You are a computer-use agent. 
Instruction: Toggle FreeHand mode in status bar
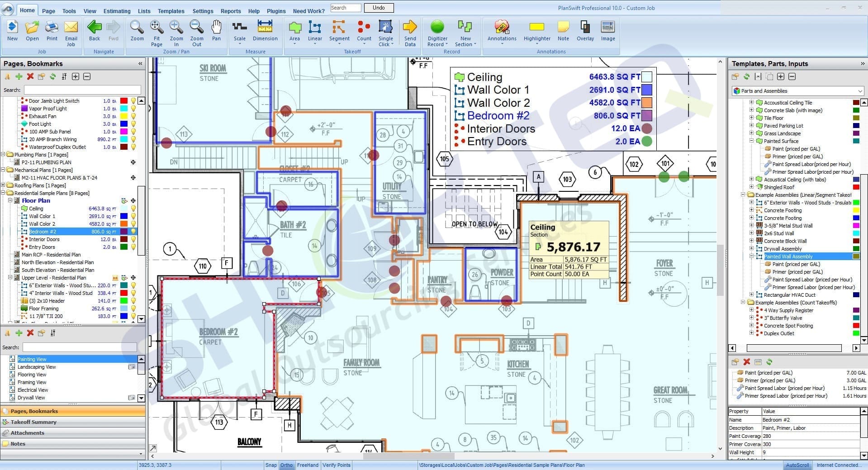(308, 465)
